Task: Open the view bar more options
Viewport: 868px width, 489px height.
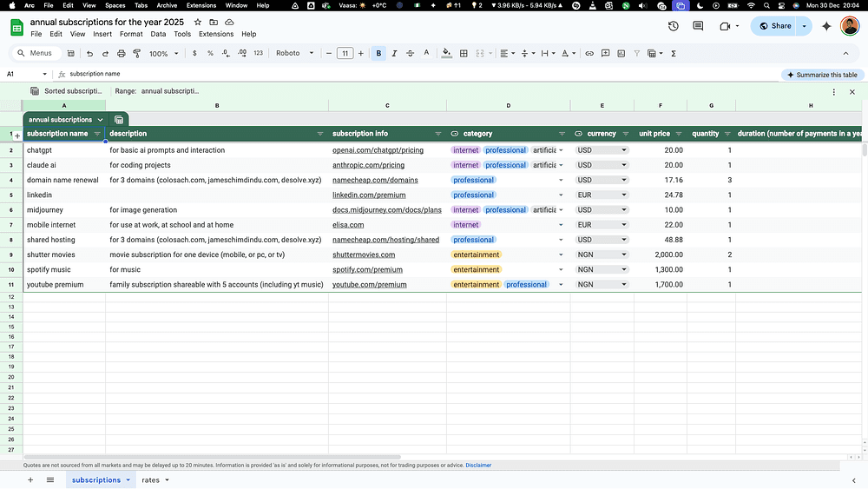Action: (x=833, y=92)
